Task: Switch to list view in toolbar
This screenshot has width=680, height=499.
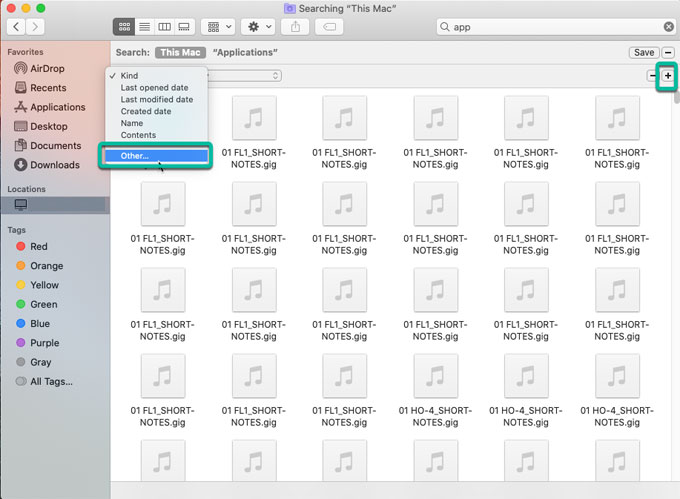Action: 144,26
